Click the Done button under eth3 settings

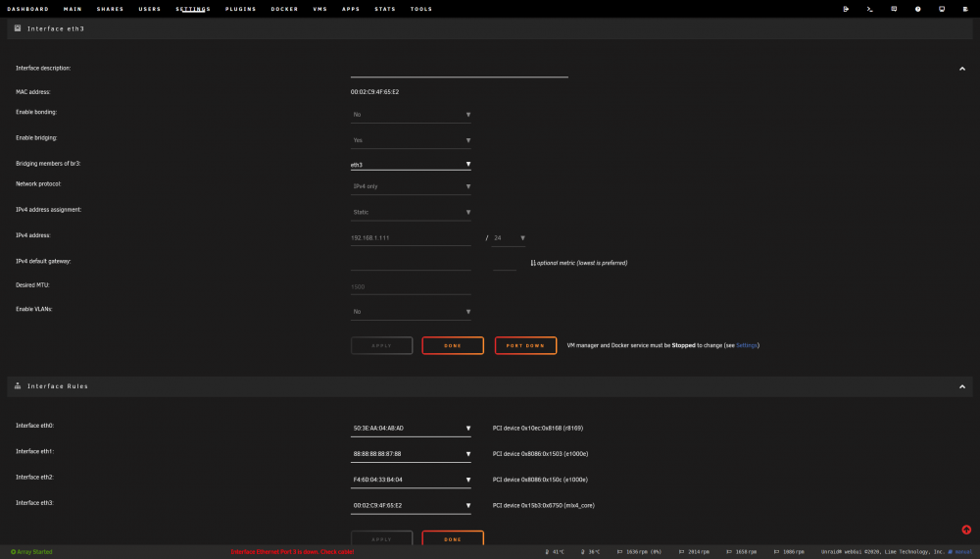453,346
